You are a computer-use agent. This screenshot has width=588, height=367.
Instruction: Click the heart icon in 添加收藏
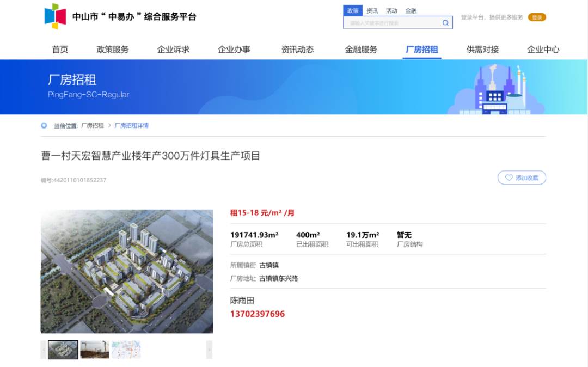click(x=509, y=178)
